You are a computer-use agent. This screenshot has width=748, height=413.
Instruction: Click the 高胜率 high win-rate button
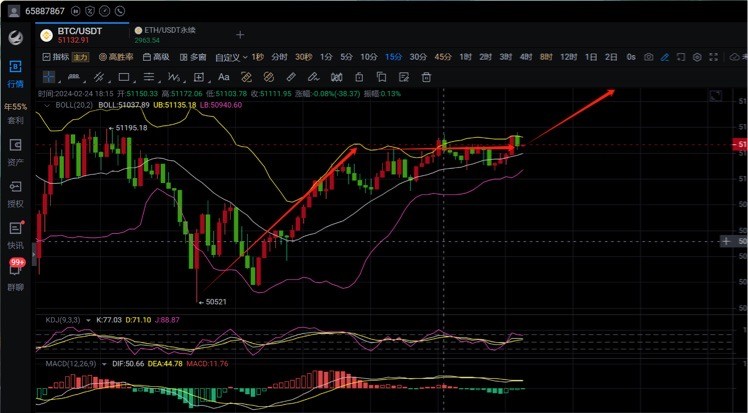(116, 57)
